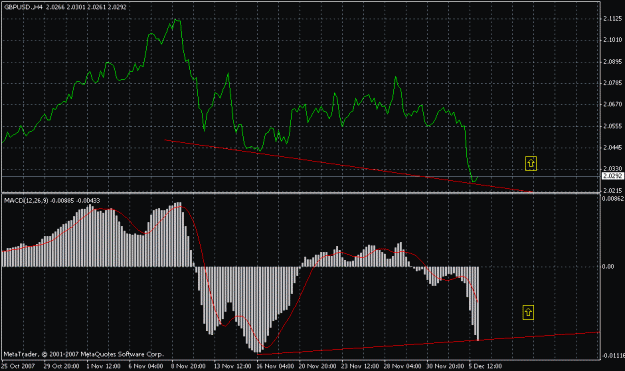Click the 0.00862 MACD scale value
Image resolution: width=625 pixels, height=371 pixels.
click(612, 198)
